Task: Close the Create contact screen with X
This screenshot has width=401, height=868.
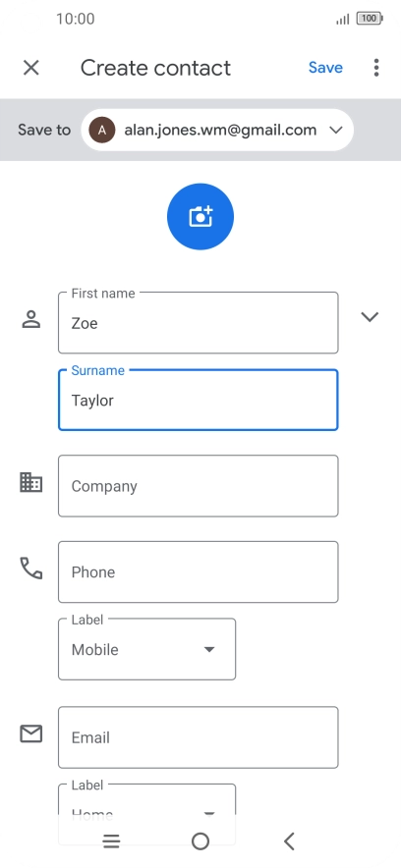Action: tap(31, 68)
